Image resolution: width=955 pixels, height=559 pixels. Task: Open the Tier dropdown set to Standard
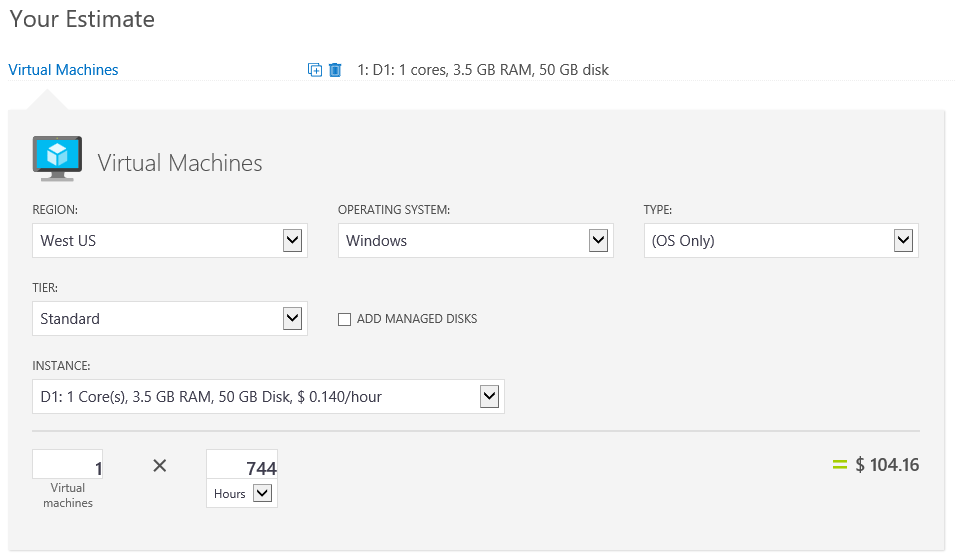pyautogui.click(x=170, y=318)
